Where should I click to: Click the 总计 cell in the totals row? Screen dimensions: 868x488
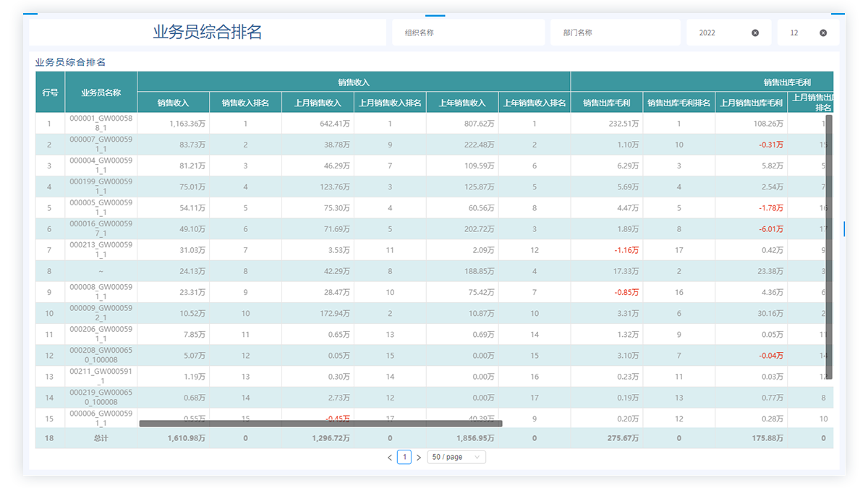[101, 438]
